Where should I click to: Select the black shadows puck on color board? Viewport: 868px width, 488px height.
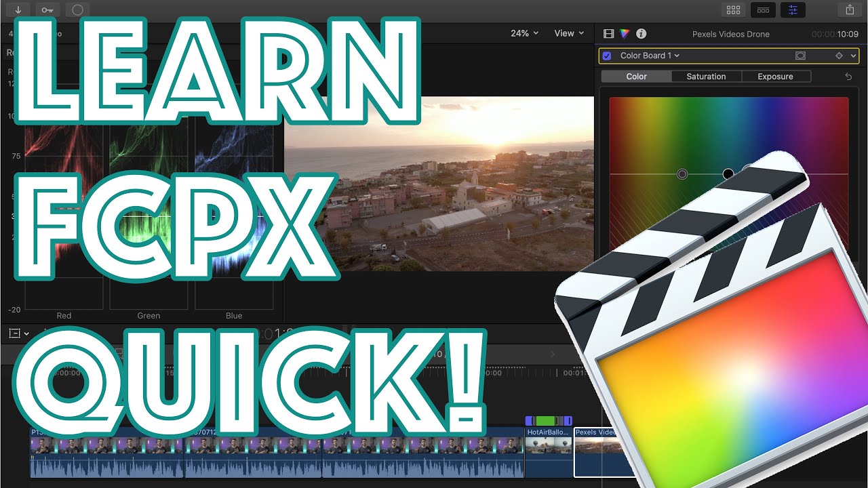tap(728, 174)
